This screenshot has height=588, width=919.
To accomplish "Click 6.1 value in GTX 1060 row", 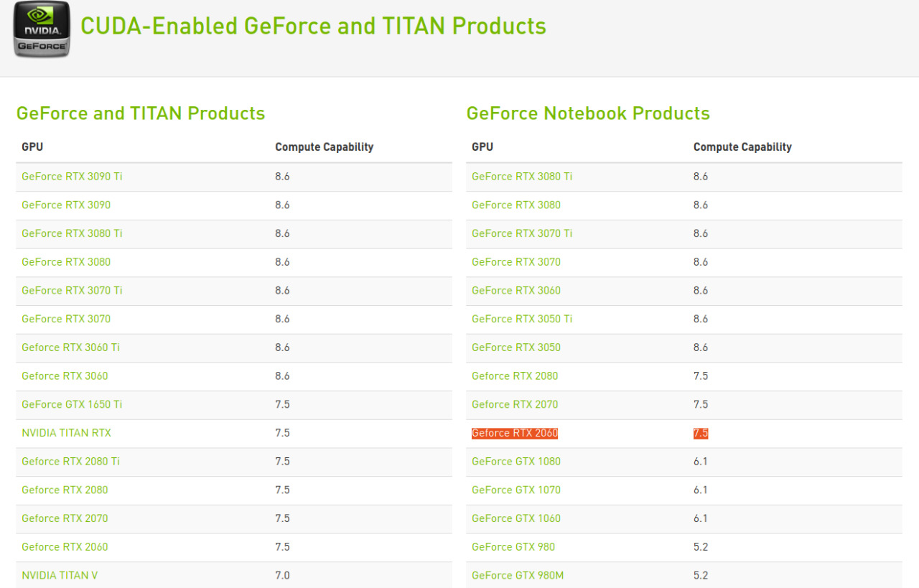I will click(701, 518).
